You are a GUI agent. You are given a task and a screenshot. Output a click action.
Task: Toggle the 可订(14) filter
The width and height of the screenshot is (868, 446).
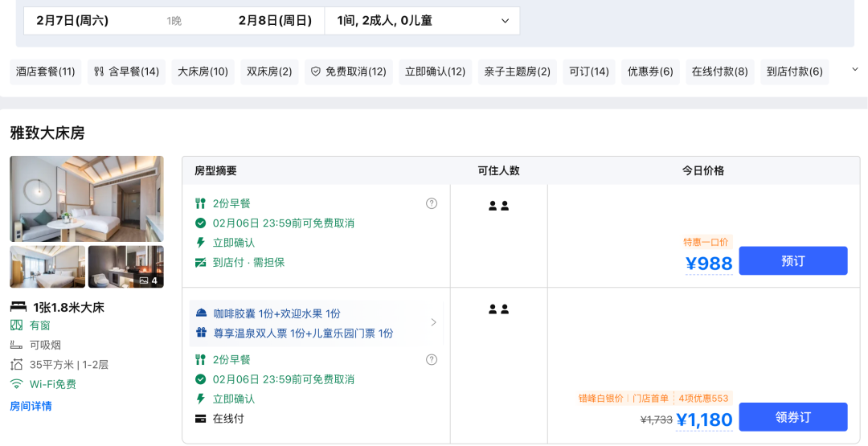(589, 72)
